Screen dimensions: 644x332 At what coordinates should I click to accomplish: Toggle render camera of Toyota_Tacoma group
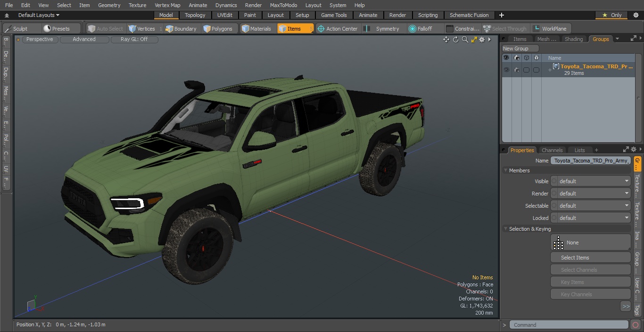[x=517, y=70]
